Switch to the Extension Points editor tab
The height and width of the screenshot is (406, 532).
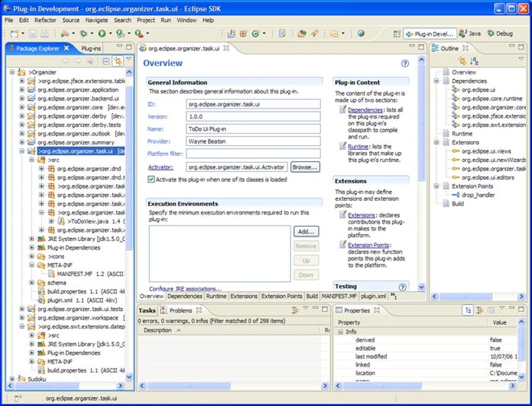point(282,296)
